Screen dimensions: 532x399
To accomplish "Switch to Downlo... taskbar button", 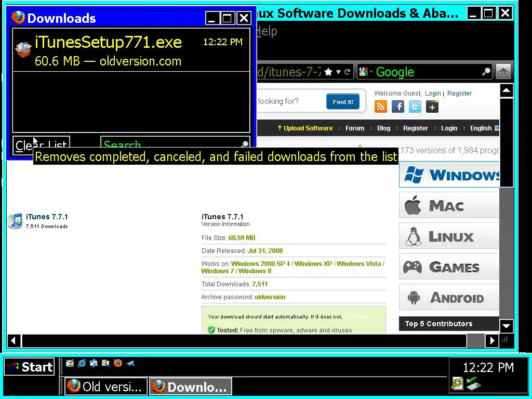I will coord(190,387).
